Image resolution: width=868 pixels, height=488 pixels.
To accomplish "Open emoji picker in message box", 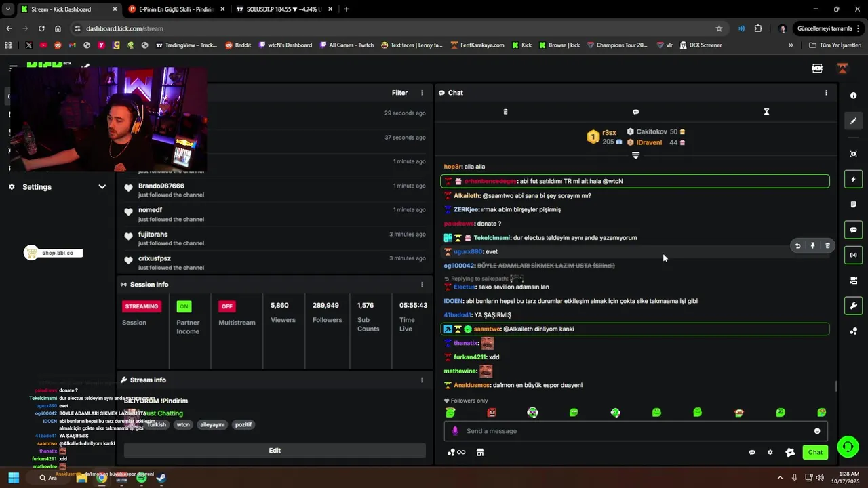I will (x=817, y=431).
